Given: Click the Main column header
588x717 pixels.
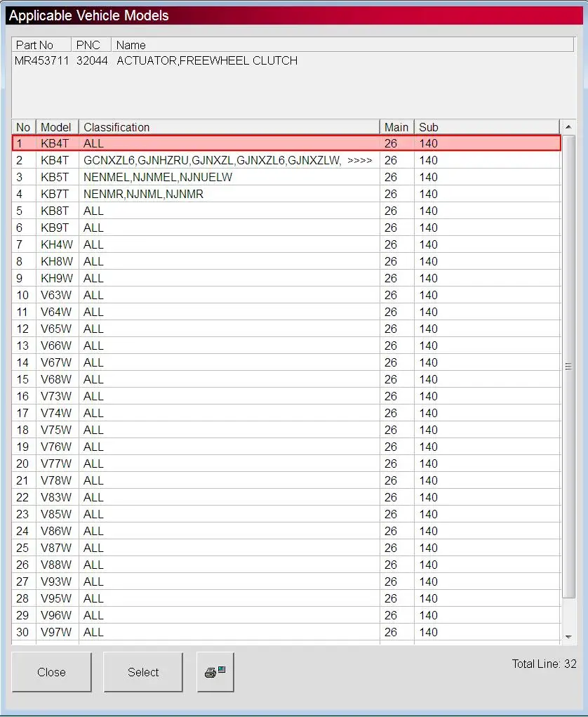Looking at the screenshot, I should tap(396, 127).
